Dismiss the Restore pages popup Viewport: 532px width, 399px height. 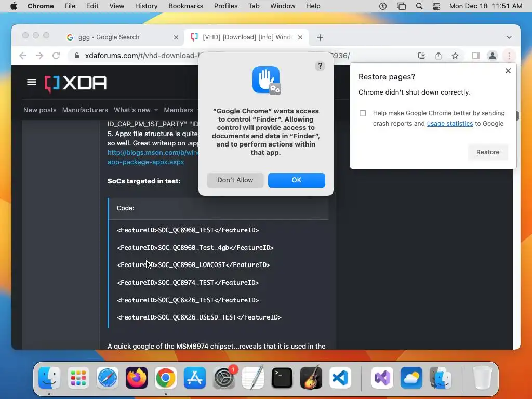[x=508, y=71]
